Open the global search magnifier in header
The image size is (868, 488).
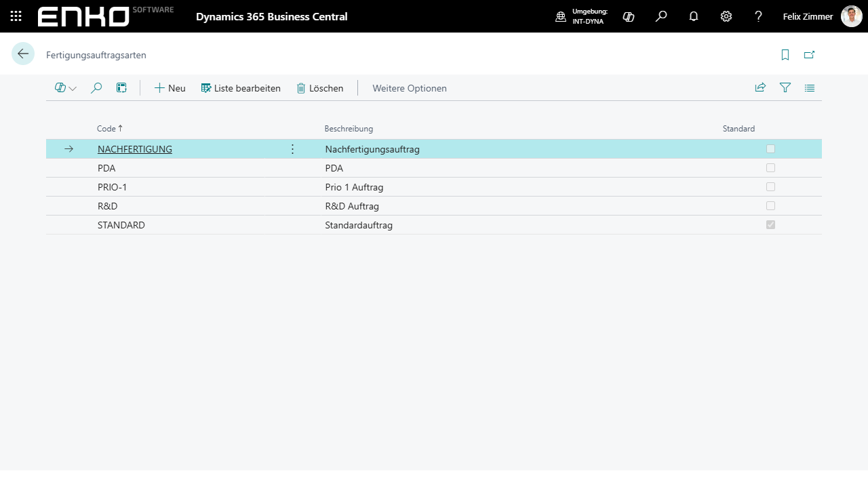pyautogui.click(x=661, y=16)
